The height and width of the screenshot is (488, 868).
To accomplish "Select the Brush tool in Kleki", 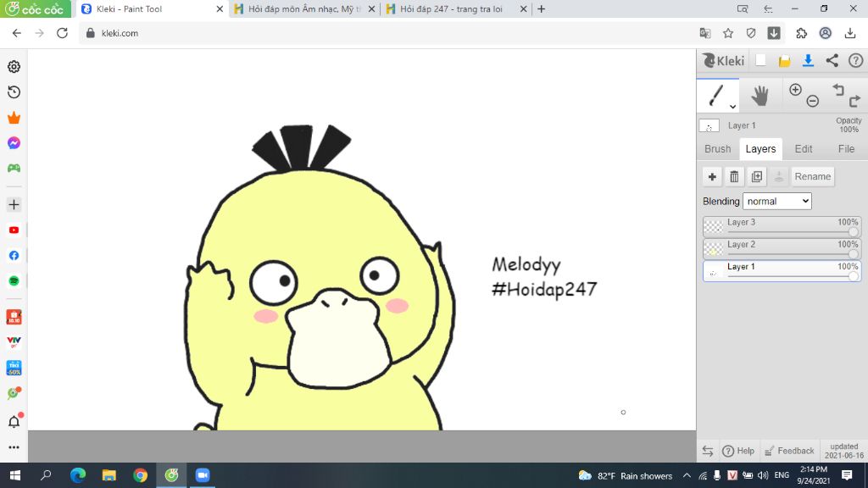I will (716, 95).
